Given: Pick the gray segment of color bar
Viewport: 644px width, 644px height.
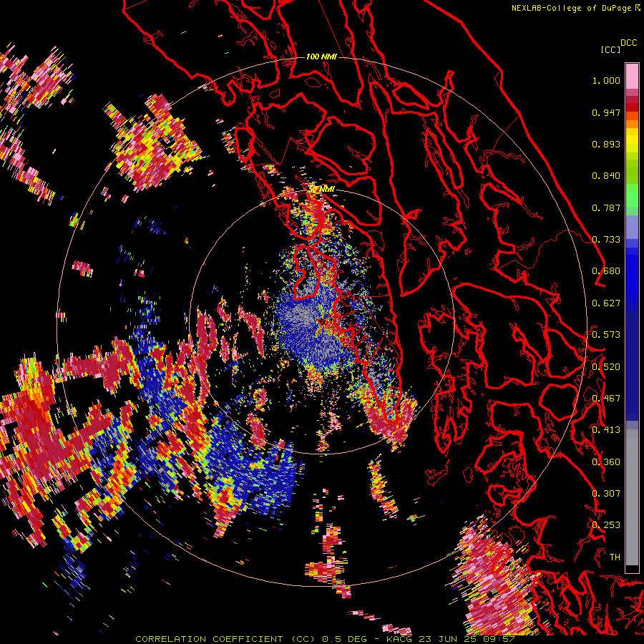Looking at the screenshot, I should click(632, 497).
